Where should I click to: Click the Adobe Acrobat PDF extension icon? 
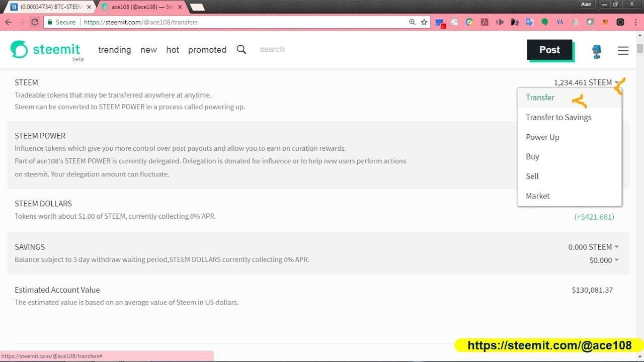point(485,22)
